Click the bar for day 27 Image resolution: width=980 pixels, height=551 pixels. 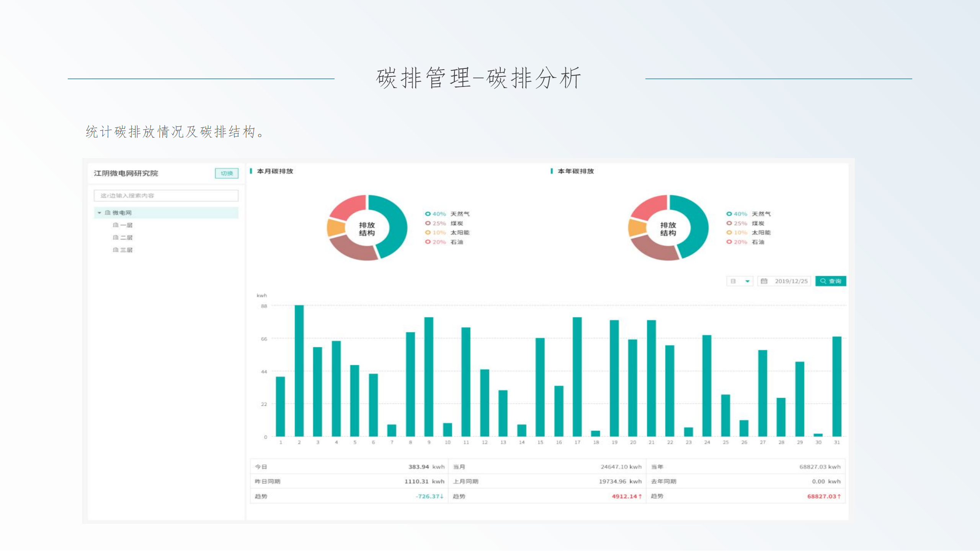click(763, 393)
